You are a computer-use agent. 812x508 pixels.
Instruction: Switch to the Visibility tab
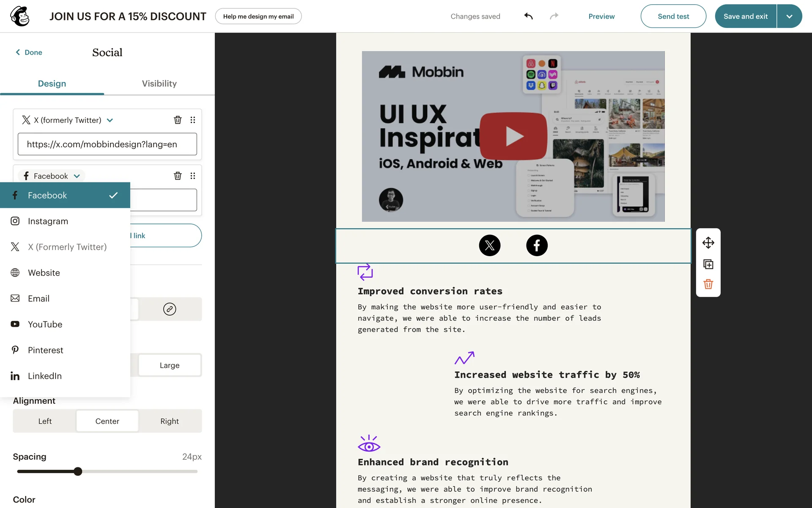coord(159,83)
